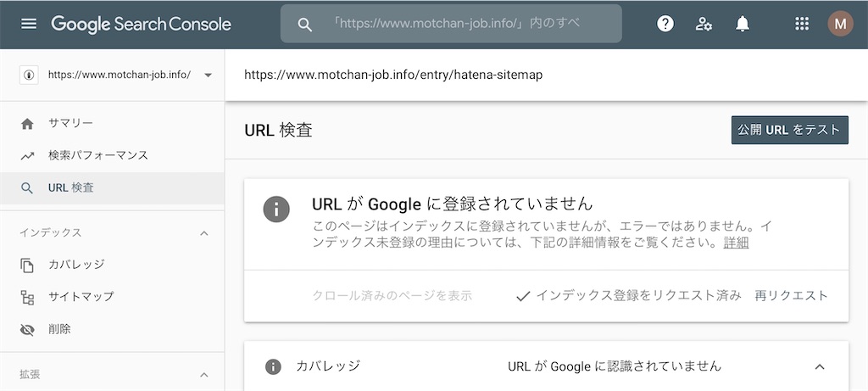Click the 拡張 section label
This screenshot has width=868, height=391.
(30, 375)
